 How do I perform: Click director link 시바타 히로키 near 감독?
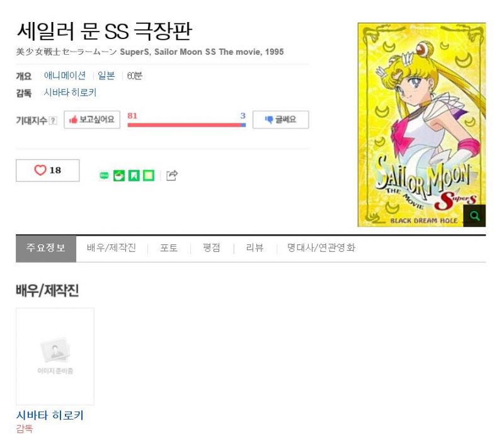point(70,93)
